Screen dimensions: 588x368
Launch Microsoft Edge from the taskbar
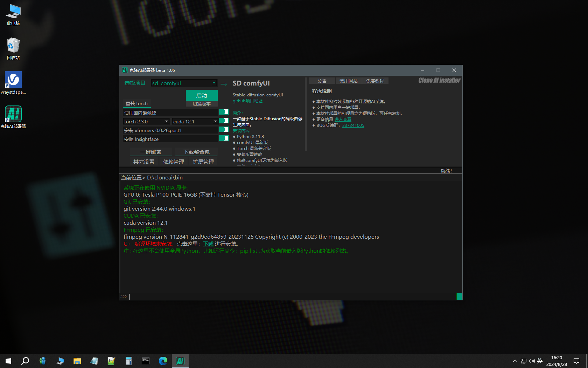(163, 361)
